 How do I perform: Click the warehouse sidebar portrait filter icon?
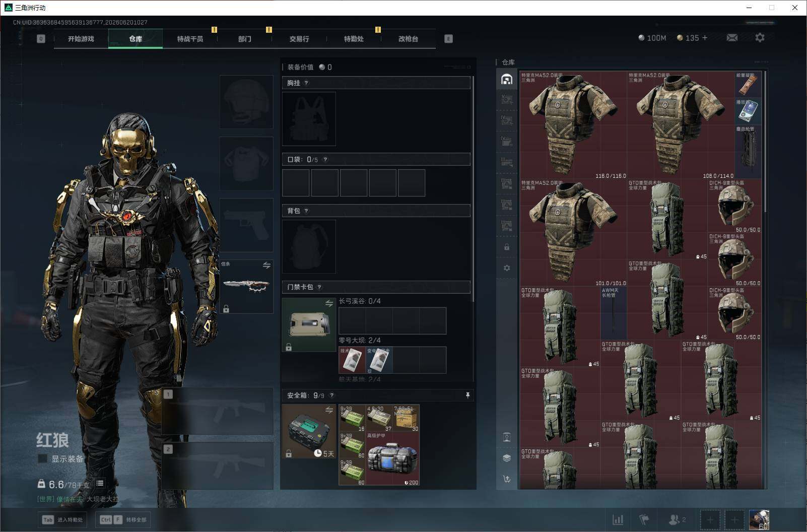tap(507, 437)
